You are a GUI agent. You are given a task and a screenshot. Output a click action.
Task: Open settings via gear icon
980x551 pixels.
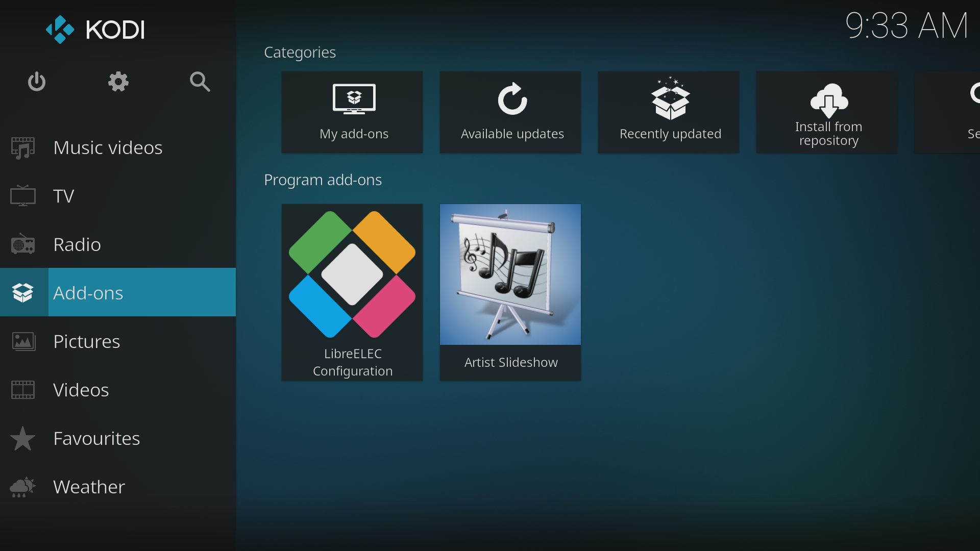(118, 82)
